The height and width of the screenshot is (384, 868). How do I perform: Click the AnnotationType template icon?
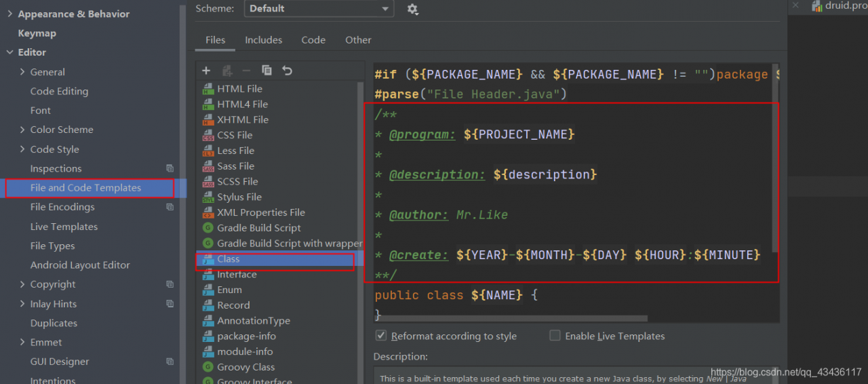pos(208,322)
